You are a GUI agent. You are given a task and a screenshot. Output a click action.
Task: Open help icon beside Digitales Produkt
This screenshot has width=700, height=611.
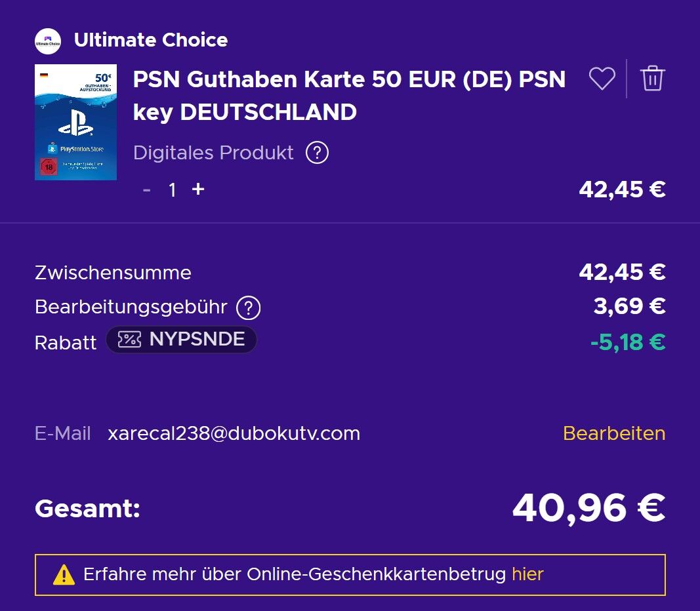[317, 153]
